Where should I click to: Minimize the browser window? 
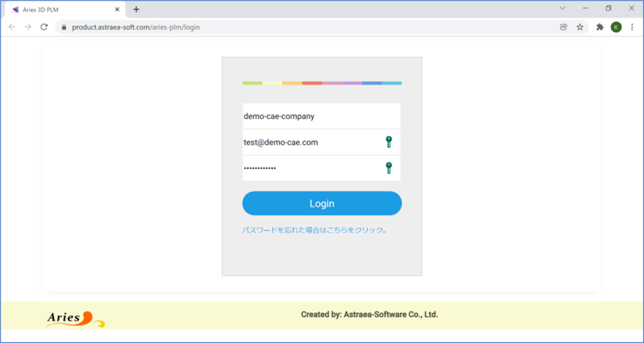[x=586, y=8]
